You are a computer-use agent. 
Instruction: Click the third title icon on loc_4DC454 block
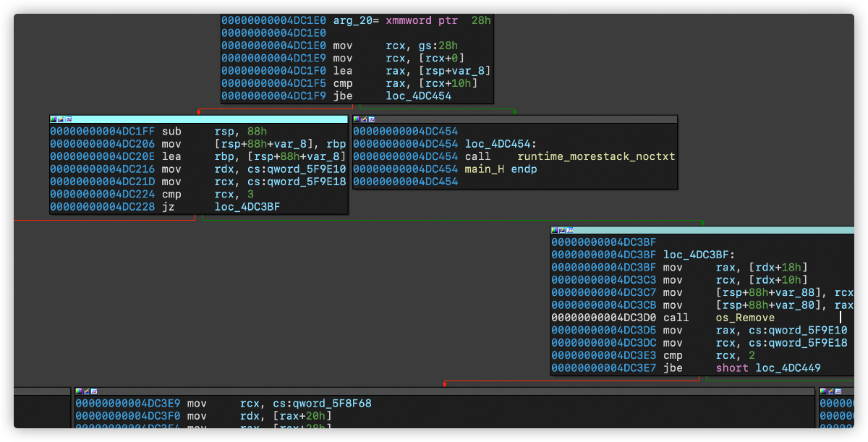[372, 119]
